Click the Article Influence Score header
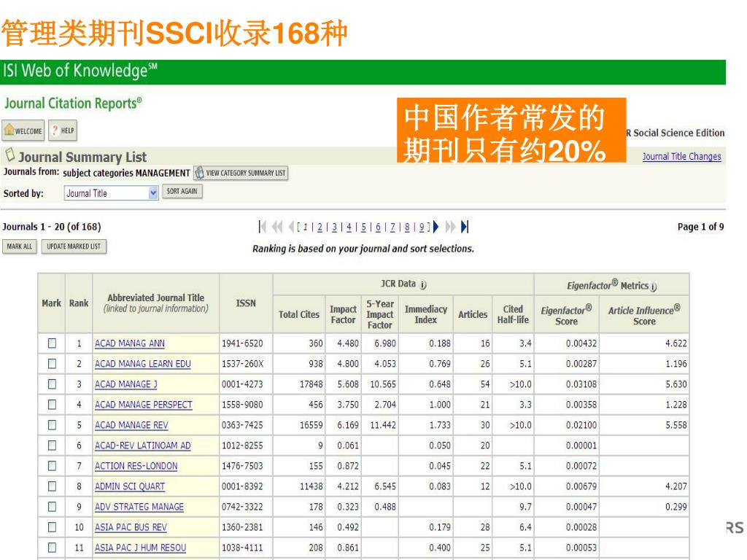This screenshot has width=747, height=560. (644, 315)
